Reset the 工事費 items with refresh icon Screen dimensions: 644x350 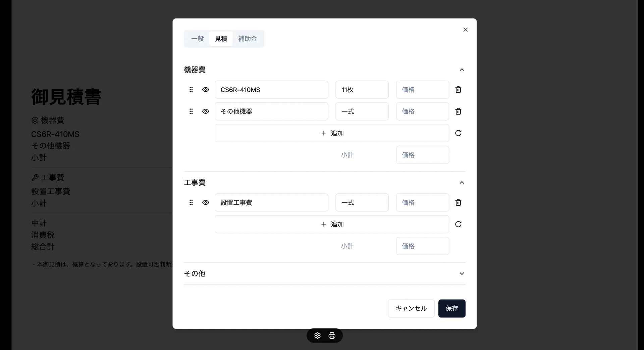click(x=458, y=224)
